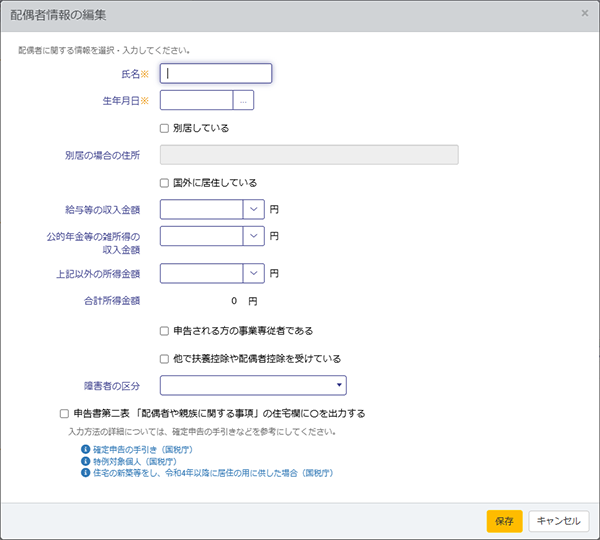Open the 生年月日 date picker ellipsis button
Viewport: 600px width, 540px height.
pyautogui.click(x=244, y=100)
